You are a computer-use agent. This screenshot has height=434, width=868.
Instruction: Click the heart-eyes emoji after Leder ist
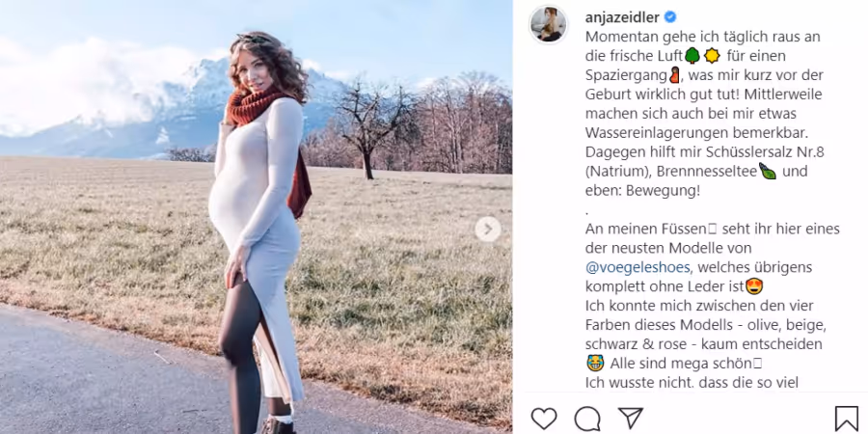tap(754, 286)
